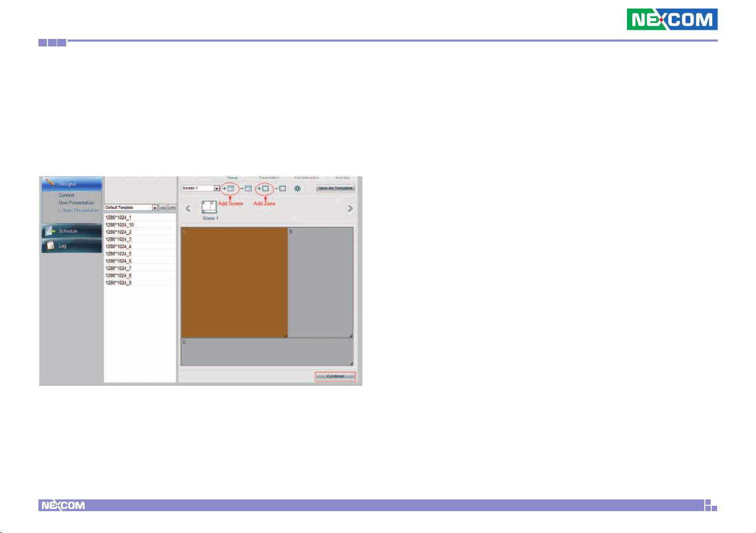The width and height of the screenshot is (756, 533).
Task: Select template 1280*1024_7
Action: (140, 268)
